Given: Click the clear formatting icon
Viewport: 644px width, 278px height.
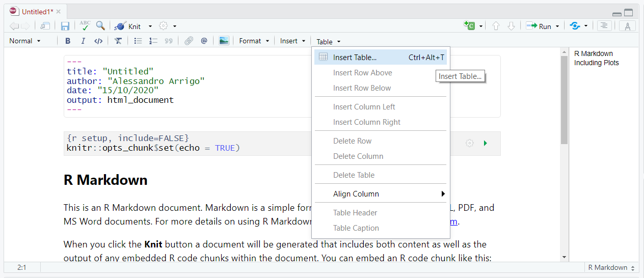Looking at the screenshot, I should 118,41.
